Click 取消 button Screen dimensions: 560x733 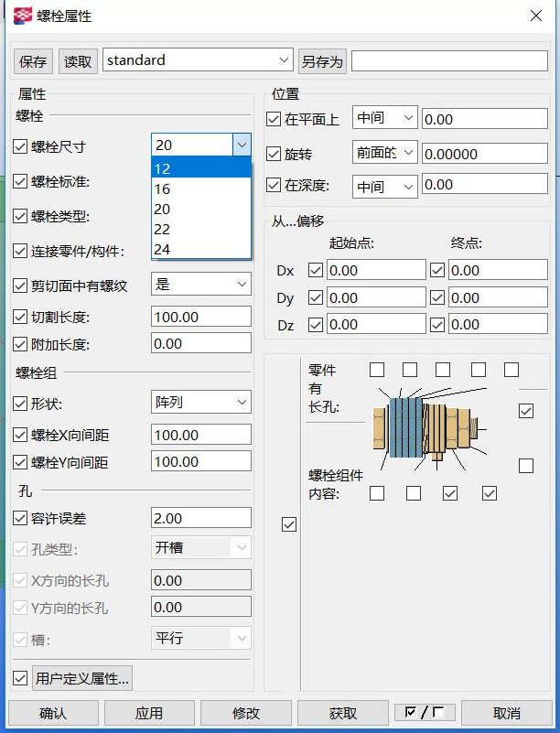(x=507, y=713)
